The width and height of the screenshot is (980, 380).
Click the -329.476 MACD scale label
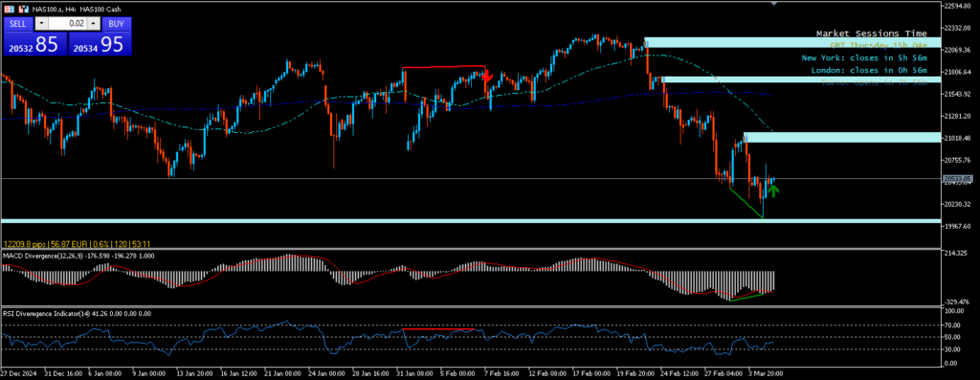click(x=956, y=302)
